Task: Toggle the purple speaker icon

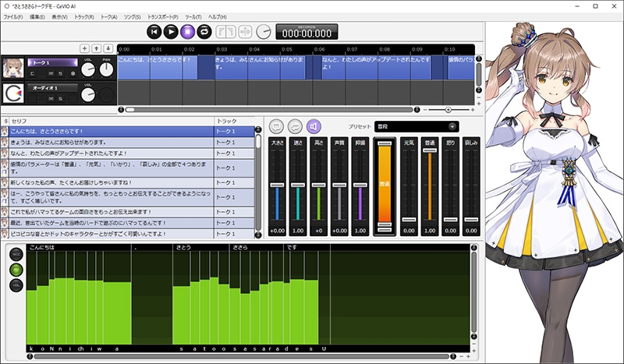Action: 314,126
